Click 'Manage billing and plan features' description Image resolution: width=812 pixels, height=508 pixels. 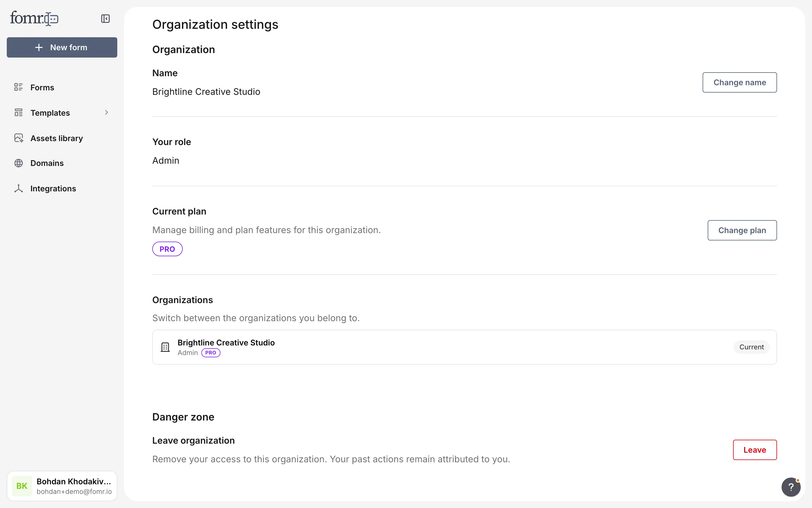(x=266, y=230)
